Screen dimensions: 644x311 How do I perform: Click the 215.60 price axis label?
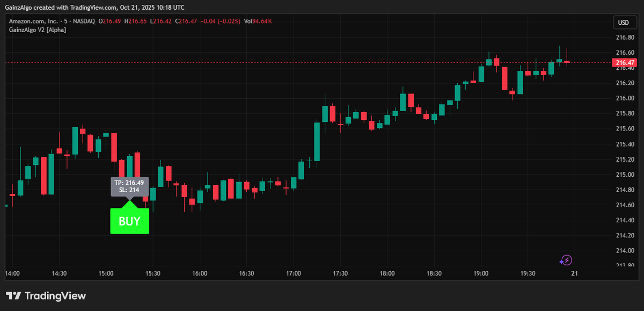tap(625, 128)
